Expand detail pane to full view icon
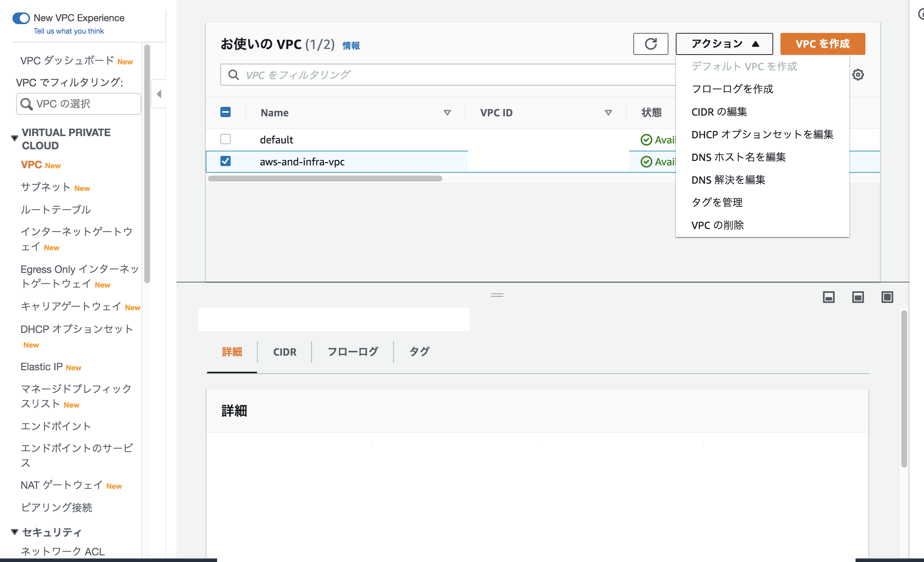924x562 pixels. [887, 297]
